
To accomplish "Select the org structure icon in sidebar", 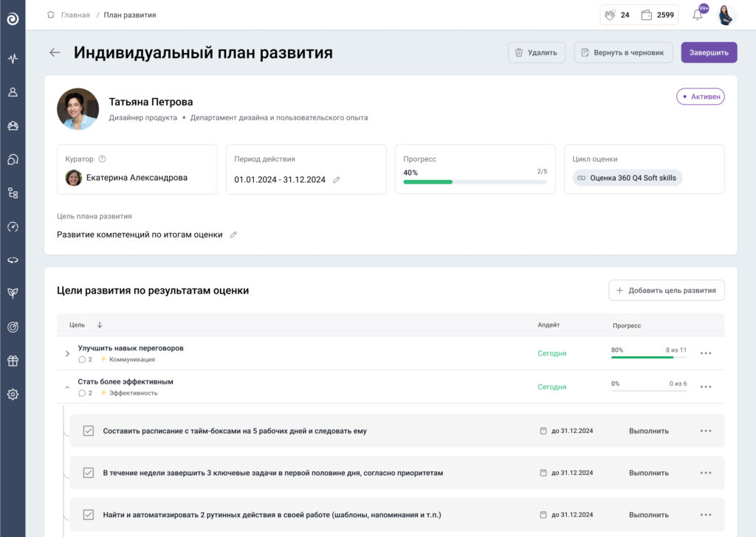I will [x=13, y=193].
